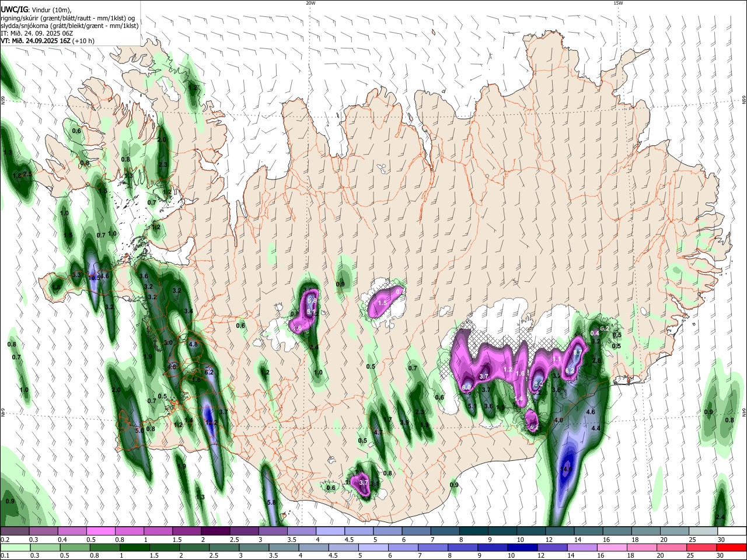The height and width of the screenshot is (560, 747).
Task: Click the "5.0" precipitation value on the map
Action: (x=139, y=430)
